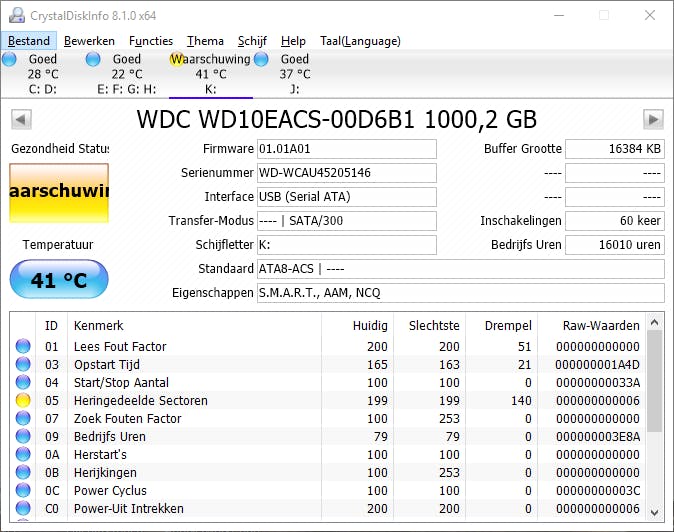The height and width of the screenshot is (532, 674).
Task: Click the status icon for Herstart's
Action: pos(23,455)
